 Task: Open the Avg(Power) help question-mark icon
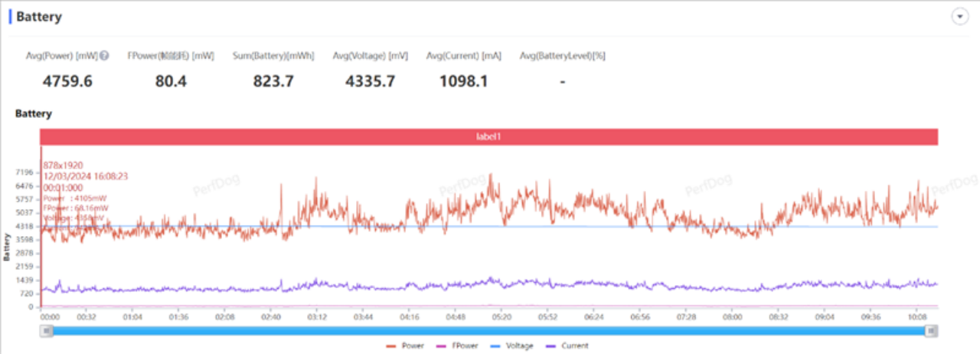[x=104, y=55]
